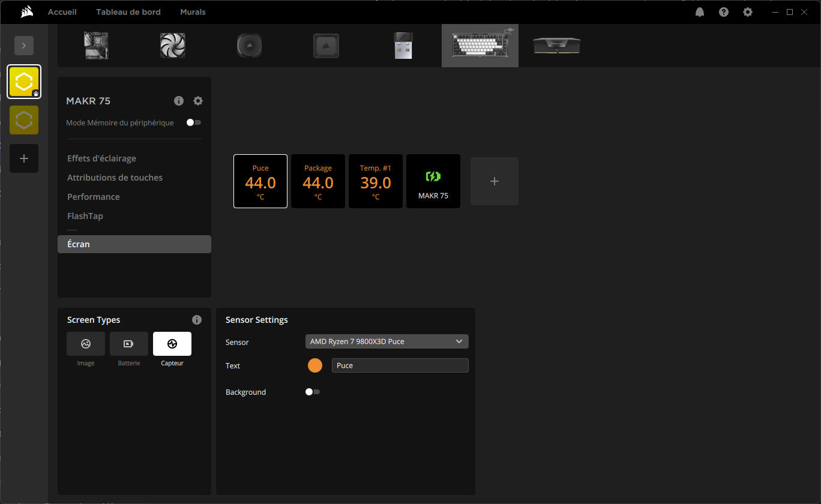Image resolution: width=821 pixels, height=504 pixels.
Task: Open MAKR 75 device settings gear
Action: pyautogui.click(x=198, y=101)
